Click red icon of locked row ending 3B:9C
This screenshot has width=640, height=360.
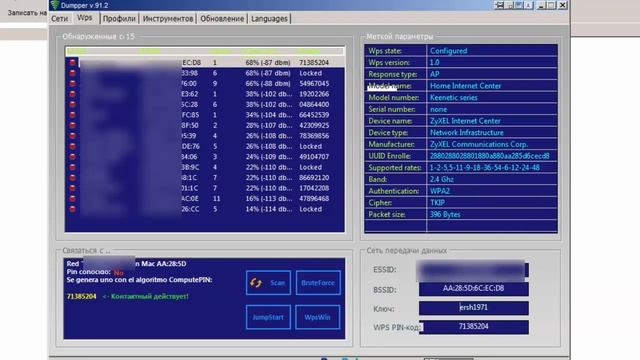(73, 167)
